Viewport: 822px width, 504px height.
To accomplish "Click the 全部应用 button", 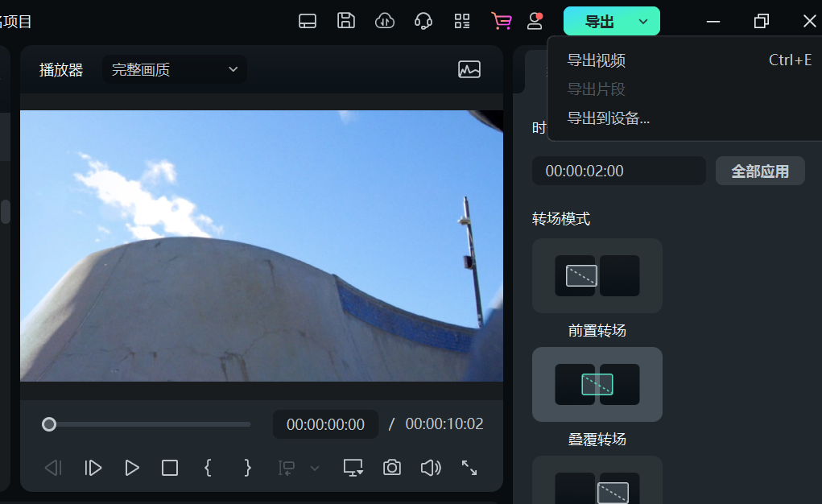I will tap(760, 170).
